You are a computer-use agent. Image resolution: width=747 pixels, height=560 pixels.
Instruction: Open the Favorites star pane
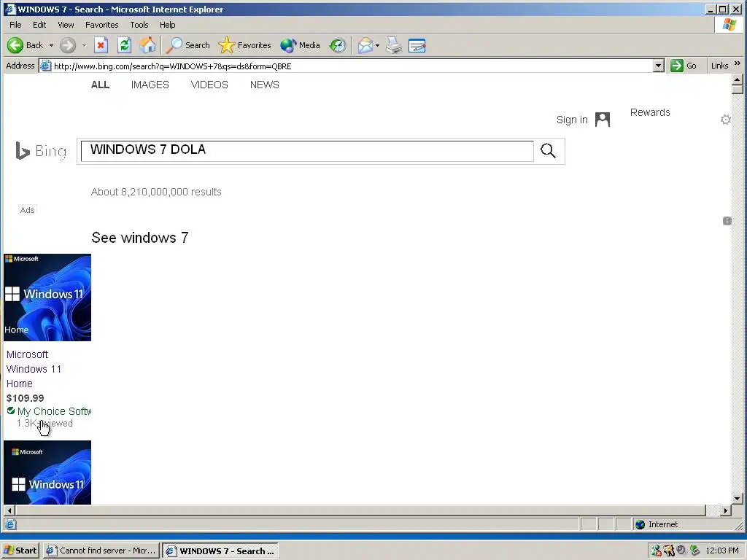pyautogui.click(x=244, y=45)
